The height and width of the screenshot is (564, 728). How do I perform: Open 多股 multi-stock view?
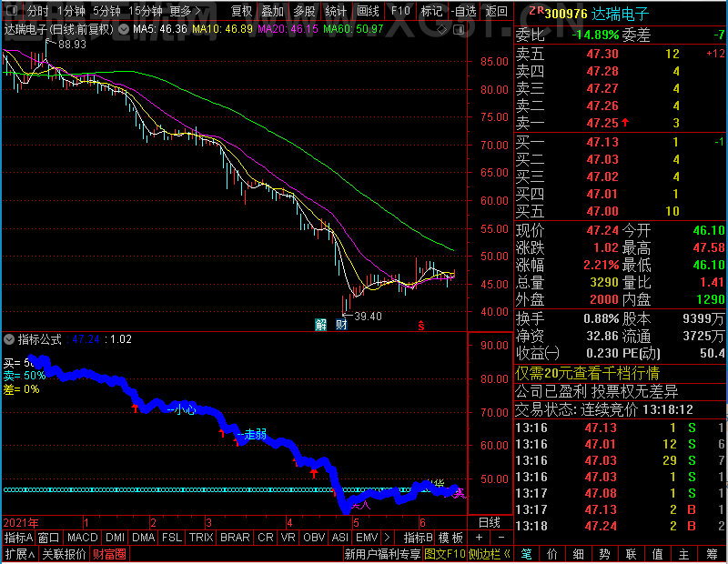(x=304, y=11)
